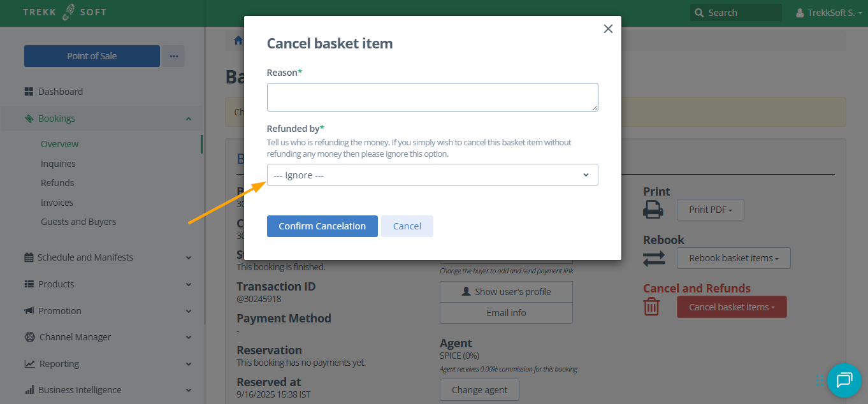Go to Guests and Buyers in sidebar
Screen dimensions: 868x404
coord(78,222)
